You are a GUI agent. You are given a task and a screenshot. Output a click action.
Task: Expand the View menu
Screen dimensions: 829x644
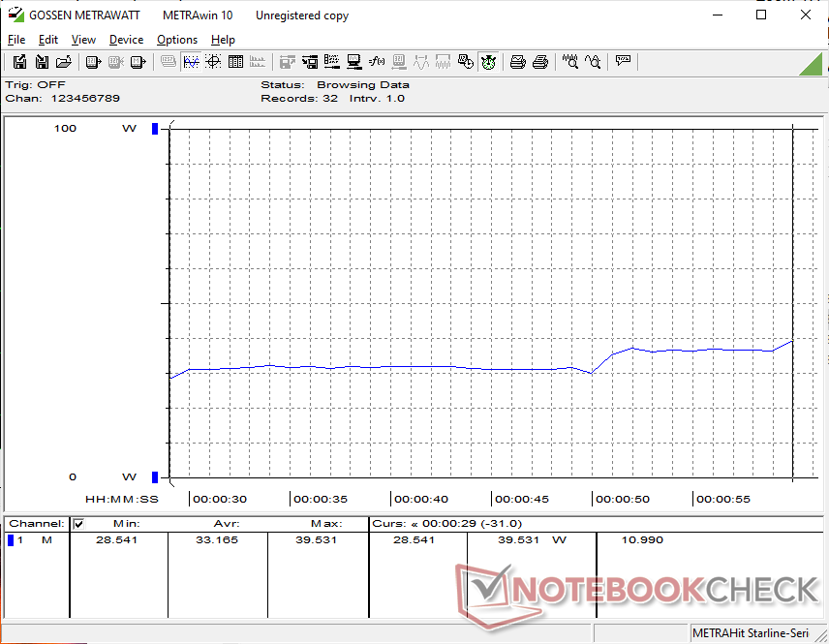pyautogui.click(x=83, y=40)
